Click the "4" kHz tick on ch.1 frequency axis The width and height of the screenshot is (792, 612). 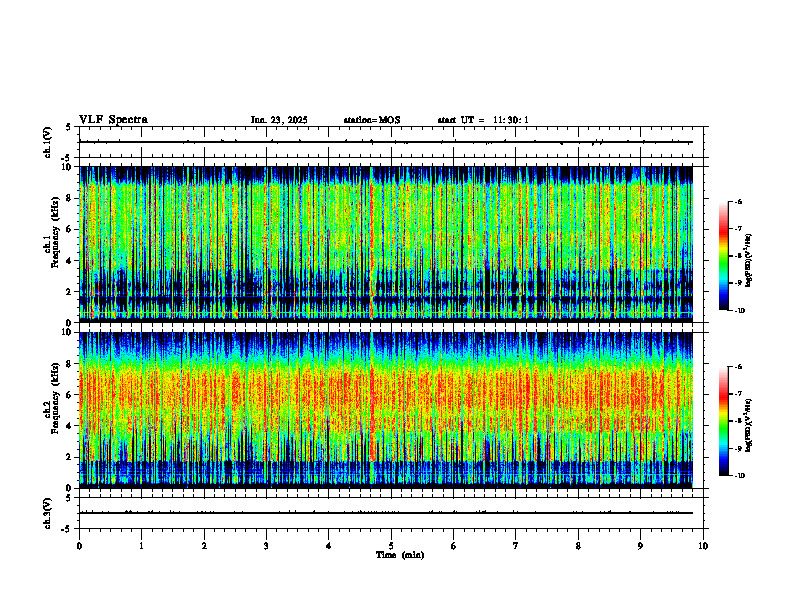[x=69, y=261]
